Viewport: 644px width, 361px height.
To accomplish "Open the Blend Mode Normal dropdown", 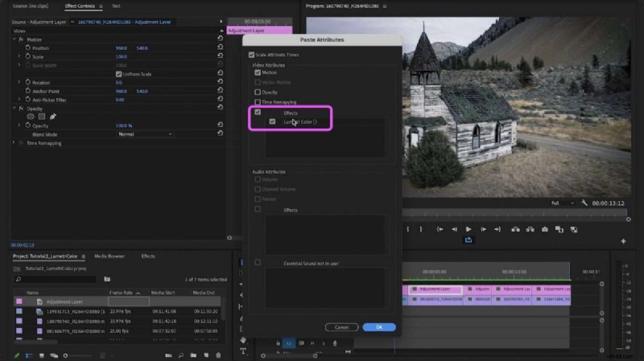I will tap(145, 134).
